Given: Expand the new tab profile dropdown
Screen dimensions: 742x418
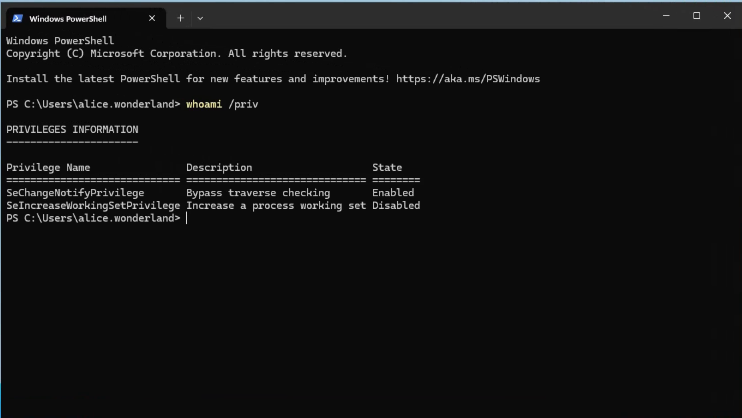Looking at the screenshot, I should (x=200, y=18).
